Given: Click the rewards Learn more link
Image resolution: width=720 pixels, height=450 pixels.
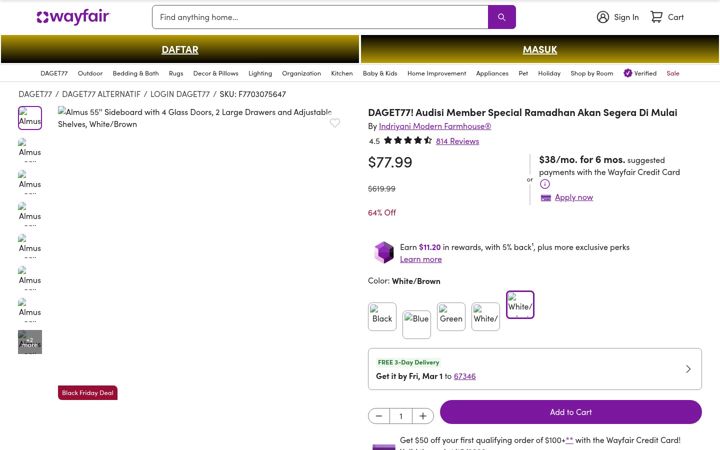Looking at the screenshot, I should tap(421, 259).
